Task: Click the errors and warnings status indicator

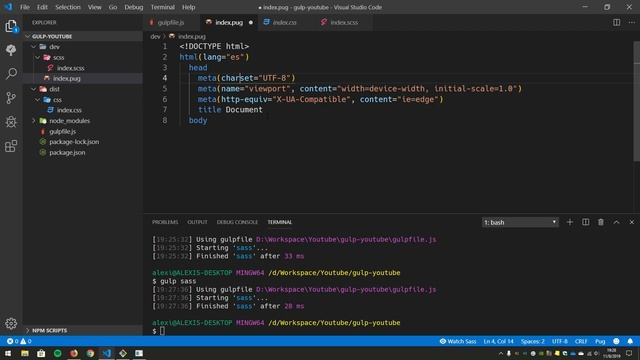Action: [19, 341]
